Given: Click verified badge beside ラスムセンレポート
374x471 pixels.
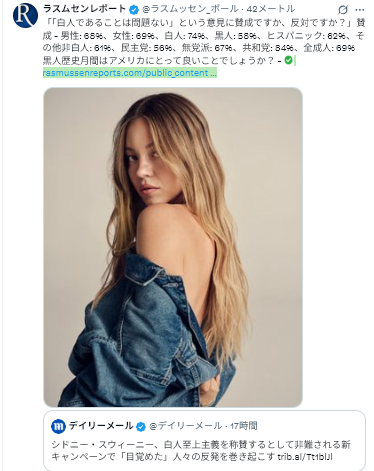Looking at the screenshot, I should [x=134, y=10].
